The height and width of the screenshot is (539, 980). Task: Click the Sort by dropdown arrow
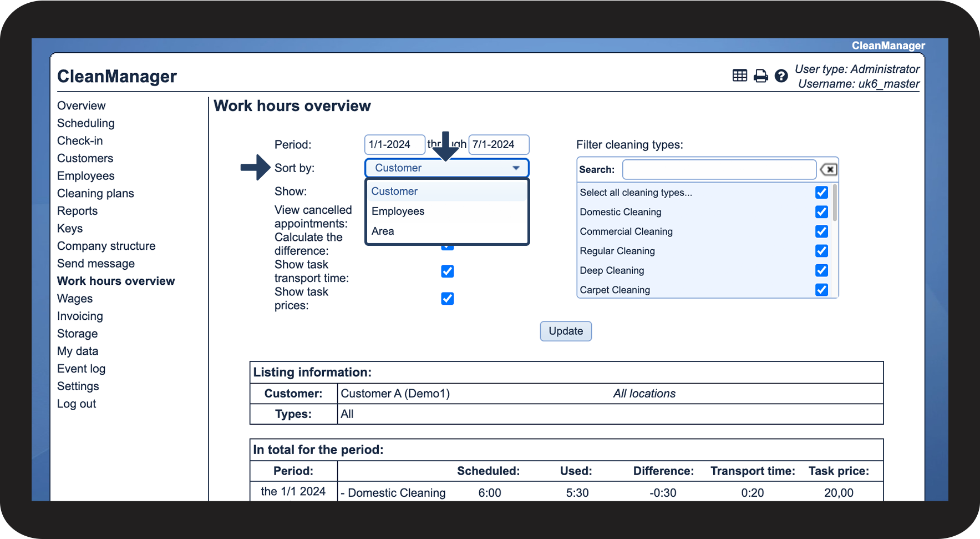516,168
